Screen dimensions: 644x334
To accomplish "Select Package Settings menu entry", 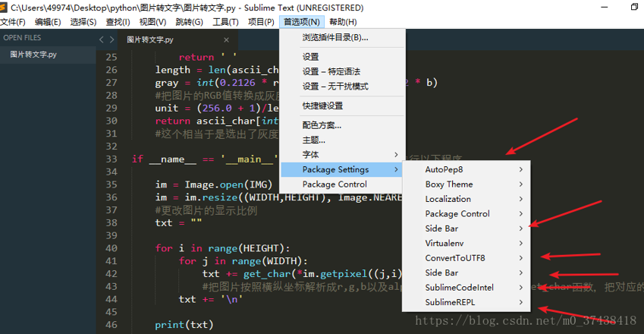I will (341, 169).
